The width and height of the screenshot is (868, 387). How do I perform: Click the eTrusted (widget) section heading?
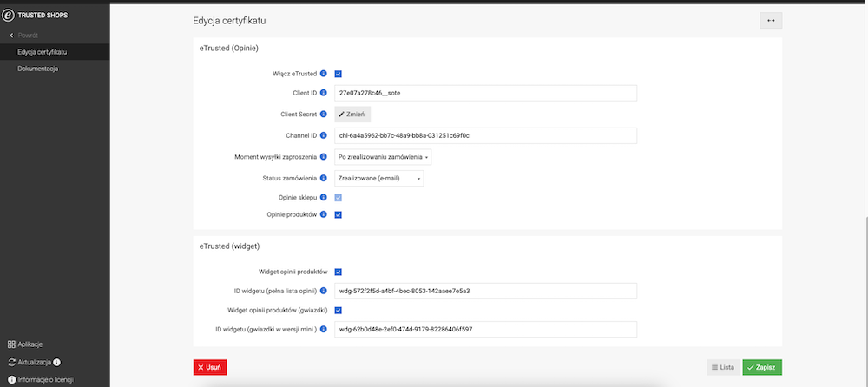point(230,246)
